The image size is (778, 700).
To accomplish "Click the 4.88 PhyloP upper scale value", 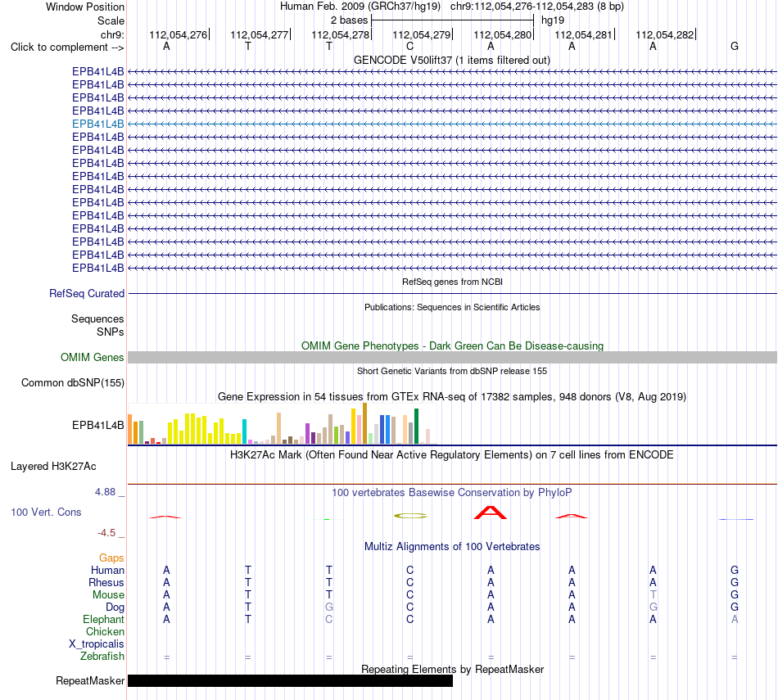I will pos(105,491).
